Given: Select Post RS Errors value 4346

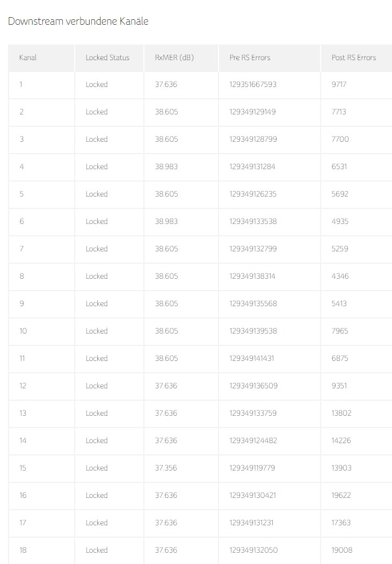Looking at the screenshot, I should [340, 276].
